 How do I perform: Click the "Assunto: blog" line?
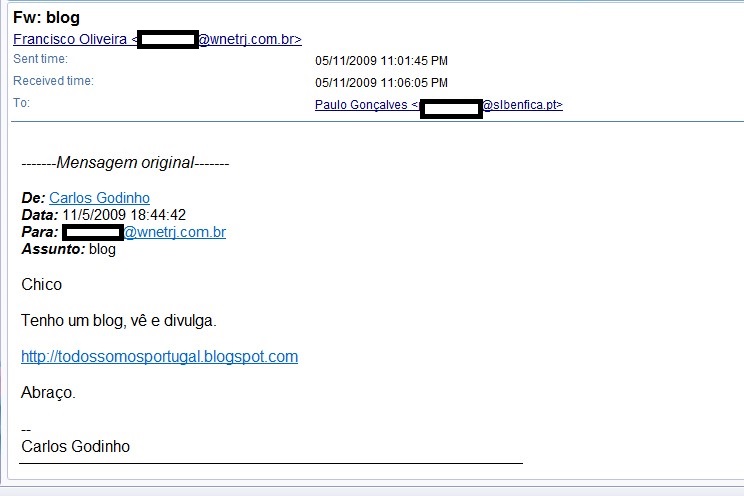(x=68, y=249)
